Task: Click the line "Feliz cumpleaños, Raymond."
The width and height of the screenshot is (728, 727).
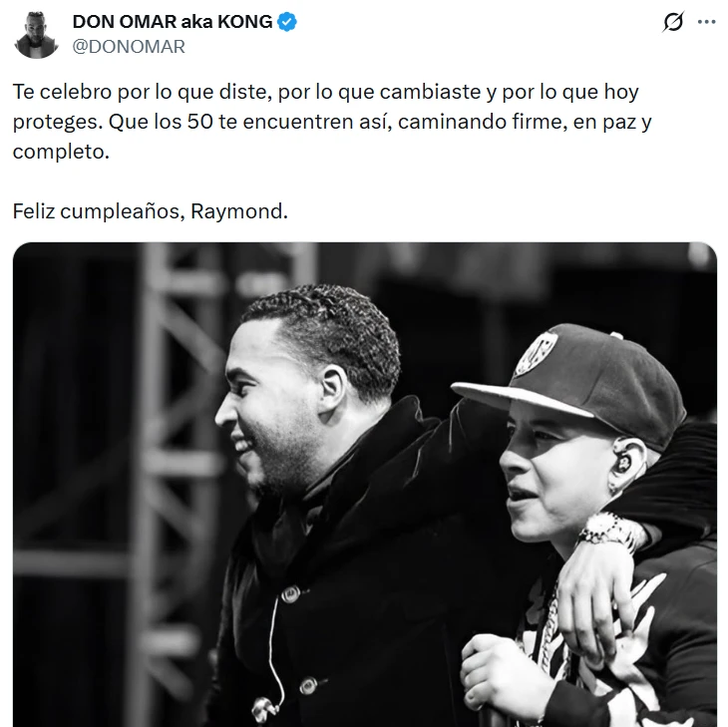Action: tap(150, 211)
